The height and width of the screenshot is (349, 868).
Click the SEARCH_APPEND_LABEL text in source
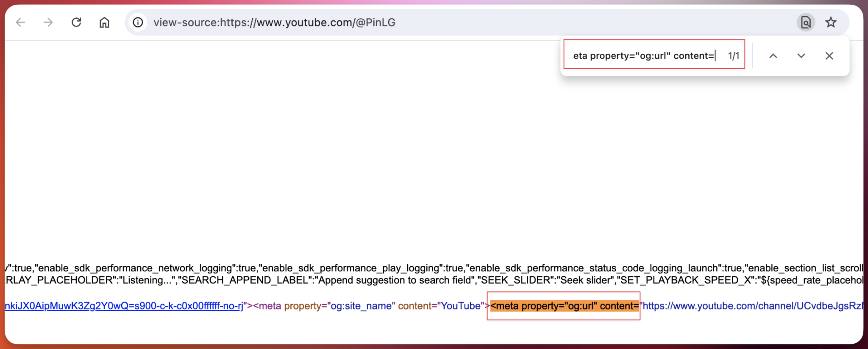245,280
